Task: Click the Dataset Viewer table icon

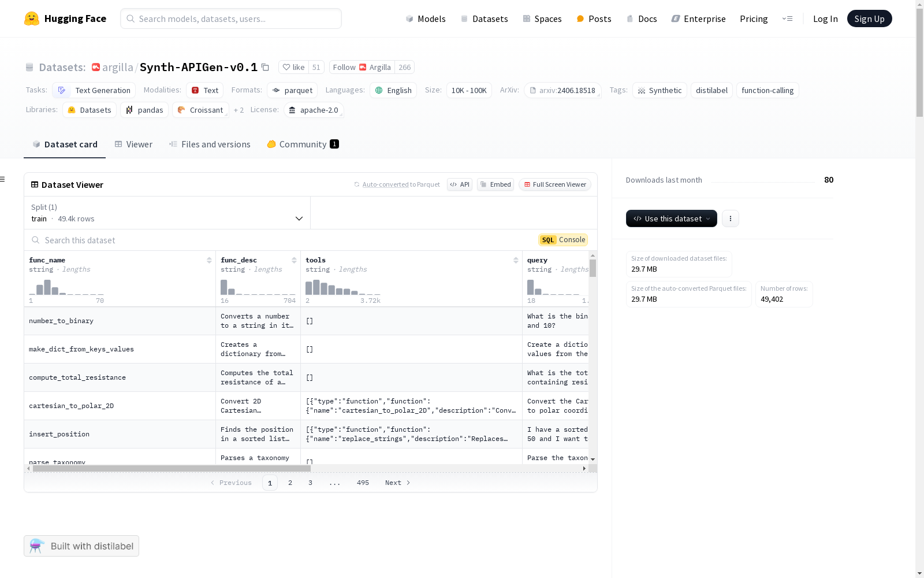Action: [35, 184]
